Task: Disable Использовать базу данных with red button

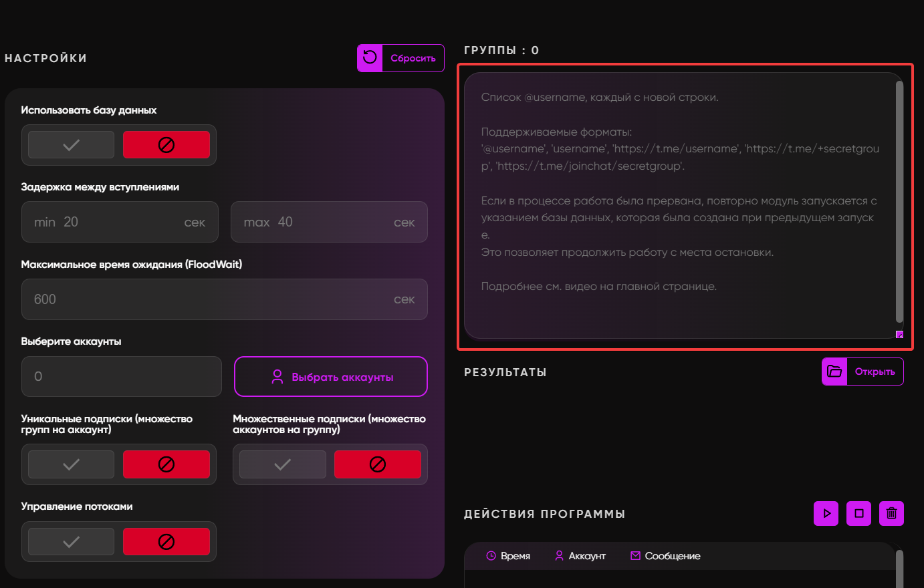Action: (166, 145)
